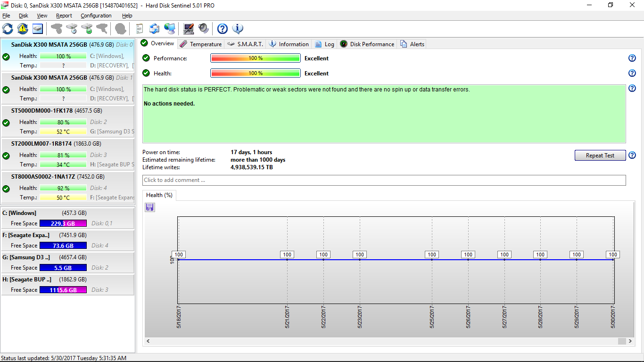This screenshot has height=362, width=644.
Task: Switch to the Alerts tab
Action: [412, 44]
